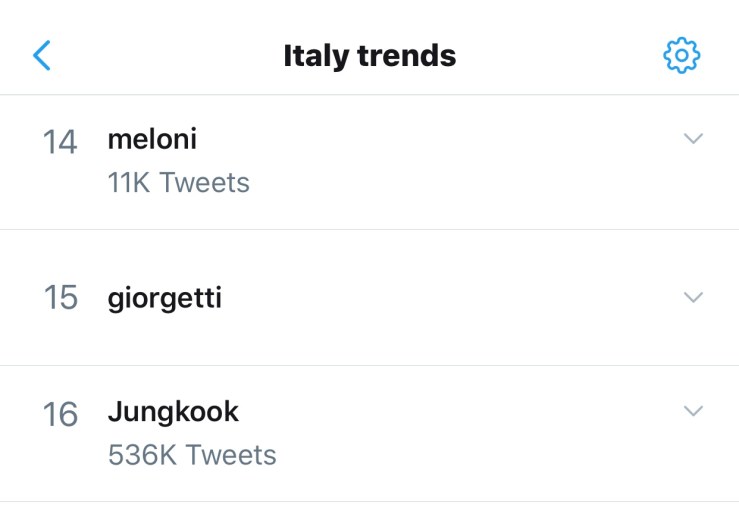Tap blank area between giorgetti and its chevron
739x508 pixels.
tap(450, 298)
